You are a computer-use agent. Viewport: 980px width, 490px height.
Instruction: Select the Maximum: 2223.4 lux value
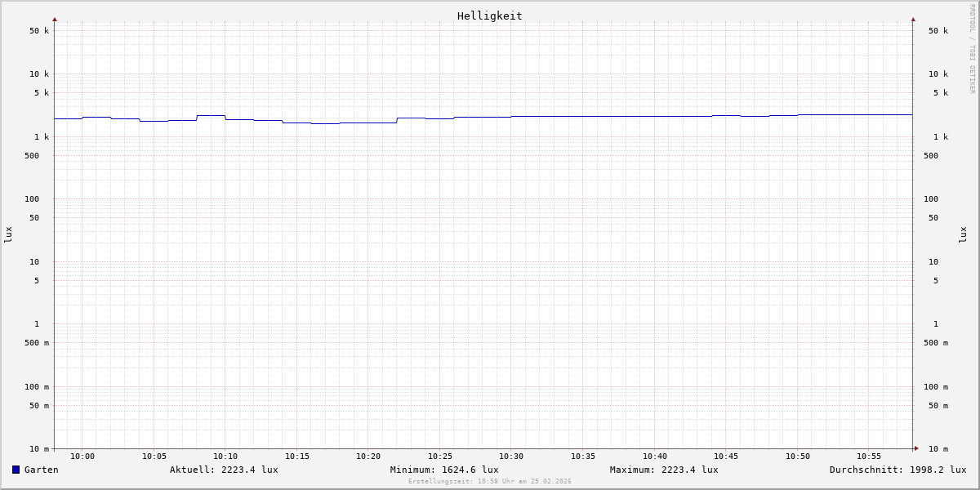[664, 470]
